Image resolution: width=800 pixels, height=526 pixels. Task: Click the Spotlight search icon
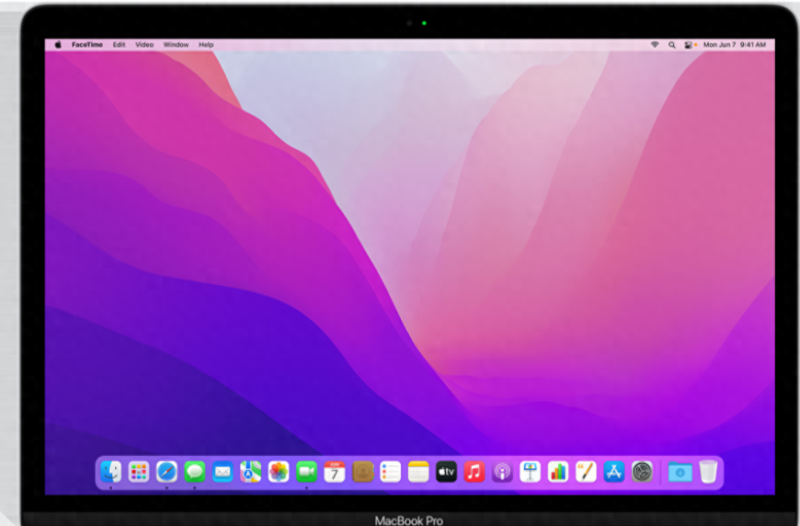point(672,45)
